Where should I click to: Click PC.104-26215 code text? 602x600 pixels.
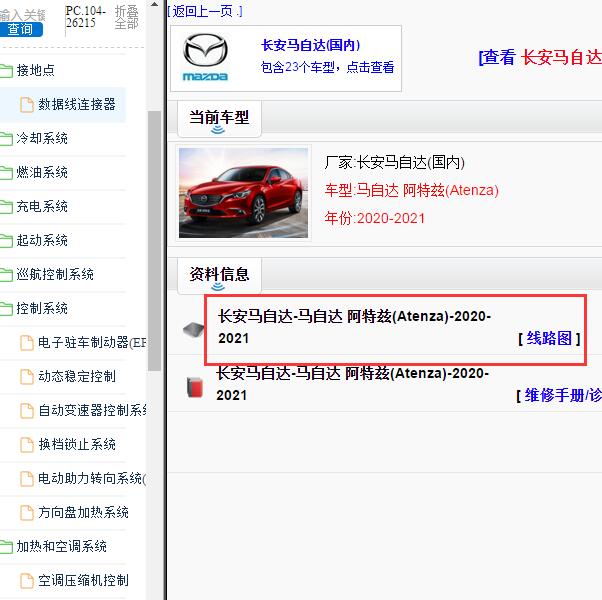click(85, 17)
